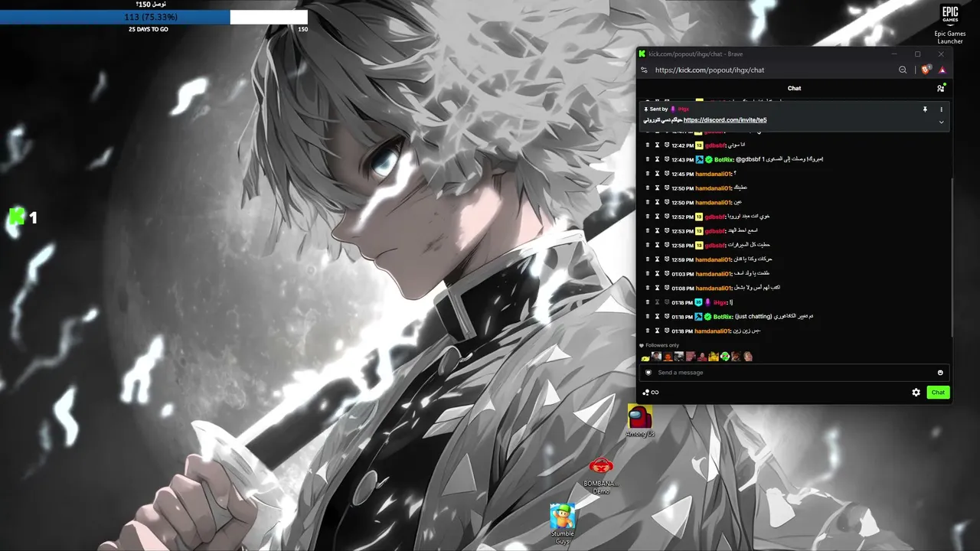Timeout user on 12:43 PM BotRix message
The image size is (980, 551).
[x=657, y=159]
